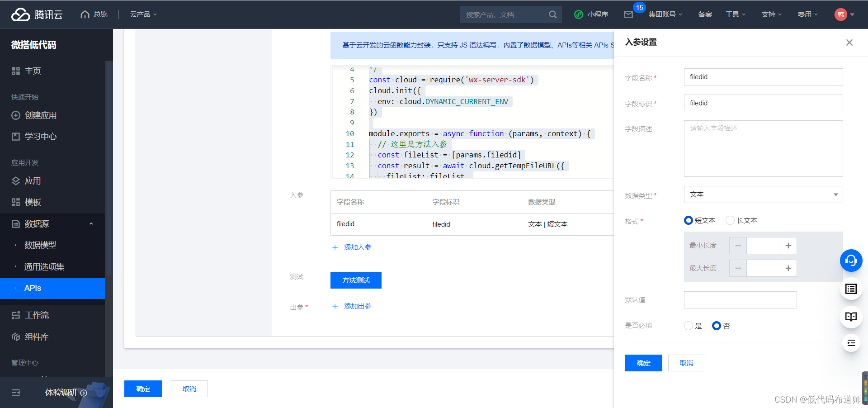Click the 最小长度 number field
The height and width of the screenshot is (408, 868).
pos(763,246)
